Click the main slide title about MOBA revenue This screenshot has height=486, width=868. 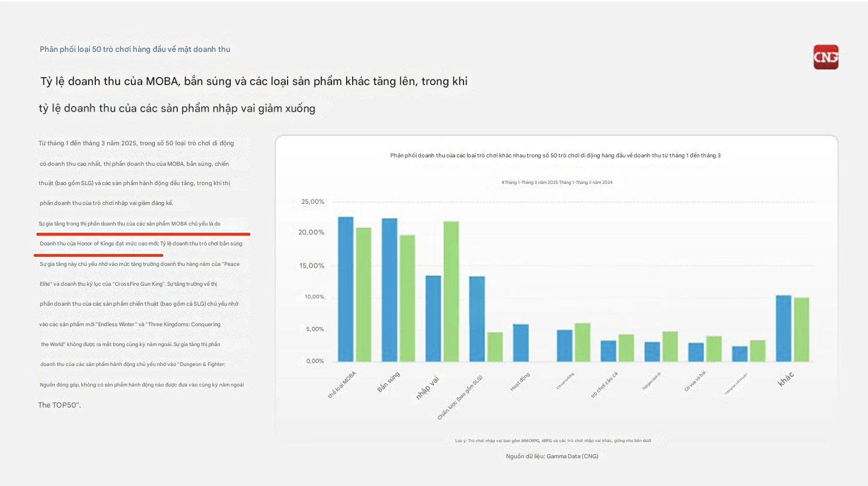254,81
